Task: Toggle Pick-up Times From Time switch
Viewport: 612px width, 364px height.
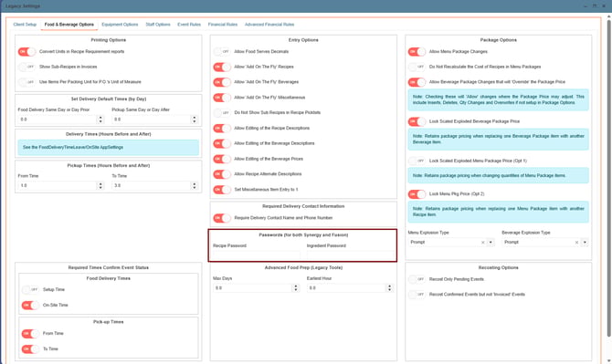Action: (30, 334)
